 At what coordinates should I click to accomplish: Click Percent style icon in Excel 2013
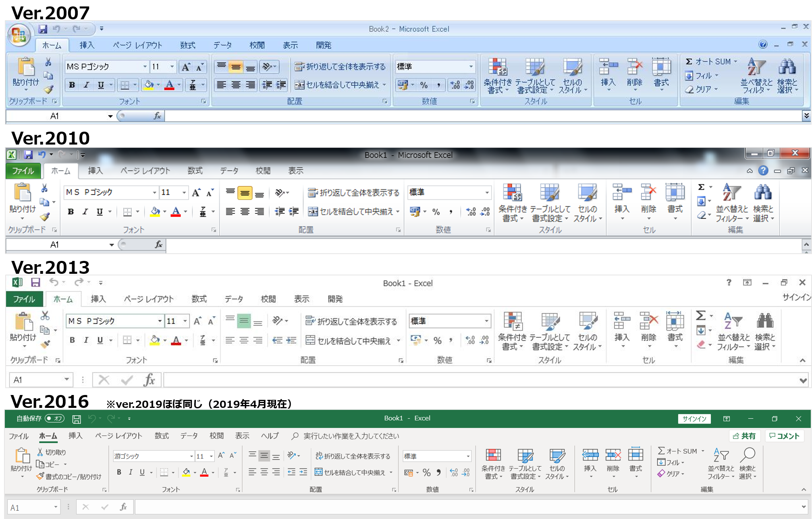pyautogui.click(x=438, y=341)
